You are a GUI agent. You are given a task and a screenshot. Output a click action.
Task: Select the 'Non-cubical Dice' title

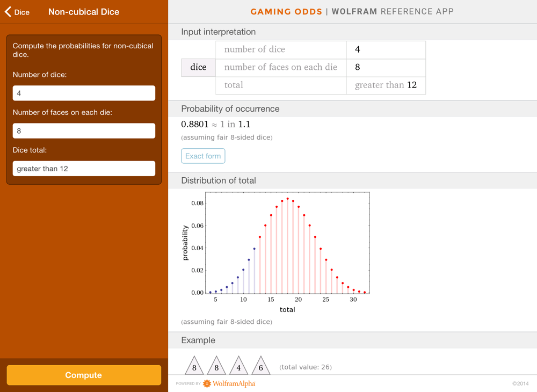click(84, 12)
